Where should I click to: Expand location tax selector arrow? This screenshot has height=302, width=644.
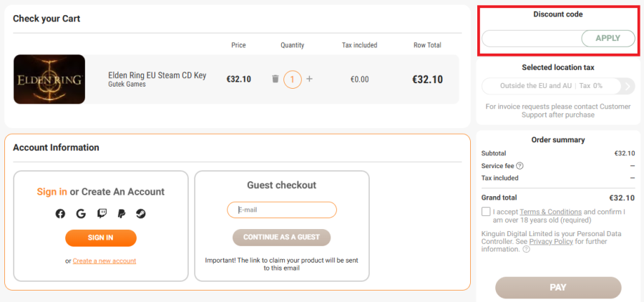click(x=628, y=86)
